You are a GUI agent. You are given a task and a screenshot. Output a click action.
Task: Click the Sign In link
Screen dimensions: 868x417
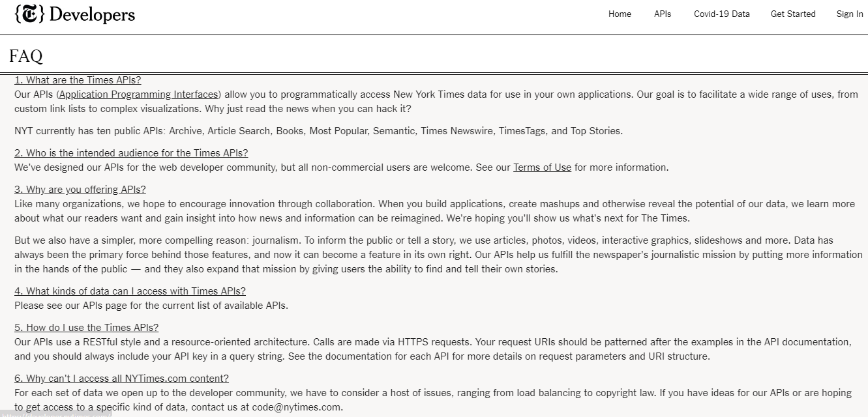(x=850, y=14)
